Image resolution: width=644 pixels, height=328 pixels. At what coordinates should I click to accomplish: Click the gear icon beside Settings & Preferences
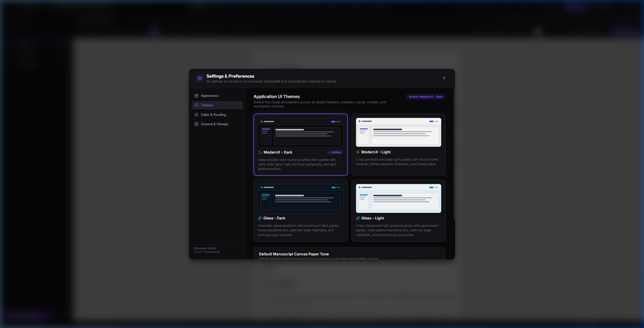pos(200,78)
